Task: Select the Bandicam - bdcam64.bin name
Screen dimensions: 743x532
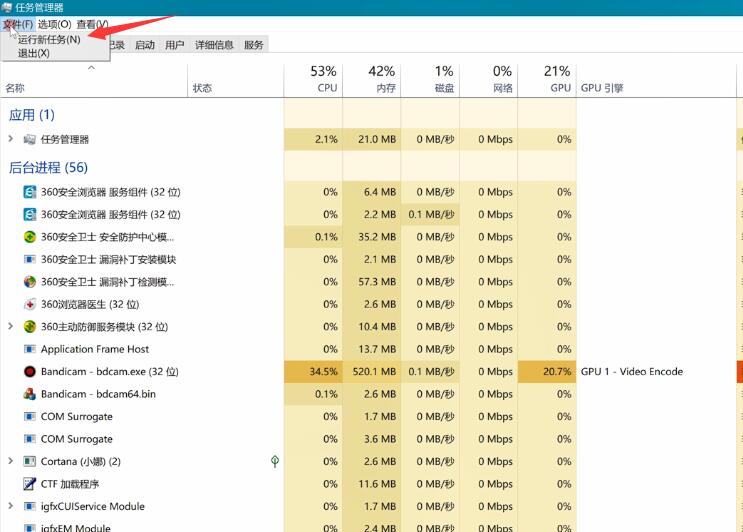Action: [98, 394]
